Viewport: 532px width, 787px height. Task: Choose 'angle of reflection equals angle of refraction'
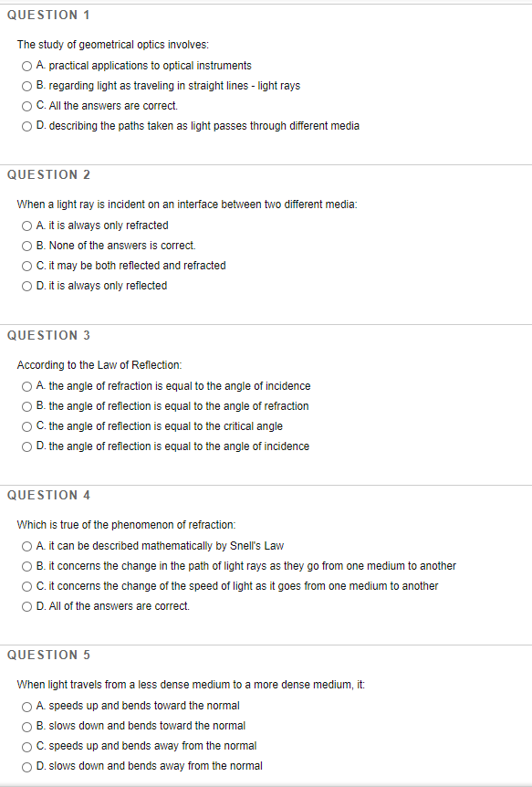26,405
